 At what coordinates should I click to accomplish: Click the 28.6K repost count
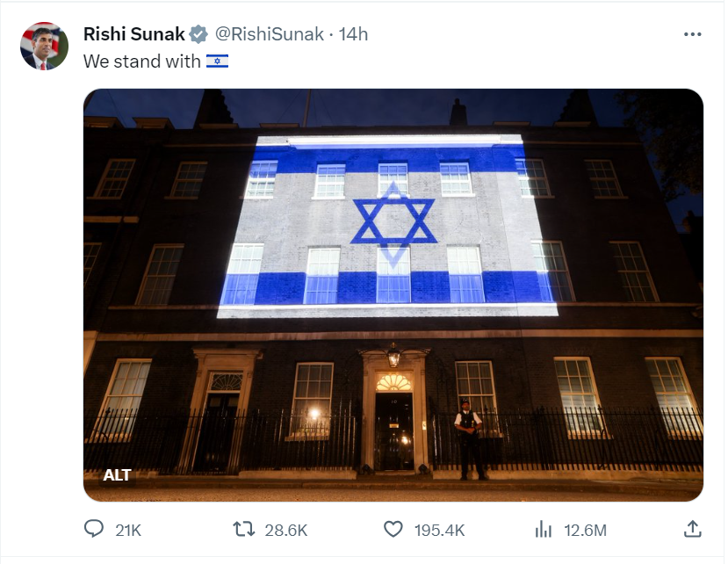coord(286,530)
